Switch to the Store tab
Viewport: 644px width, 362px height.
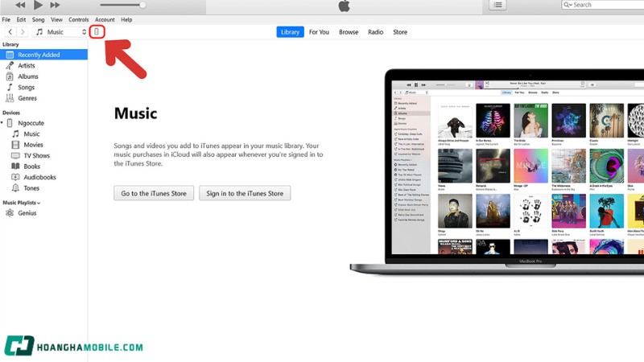click(x=400, y=32)
